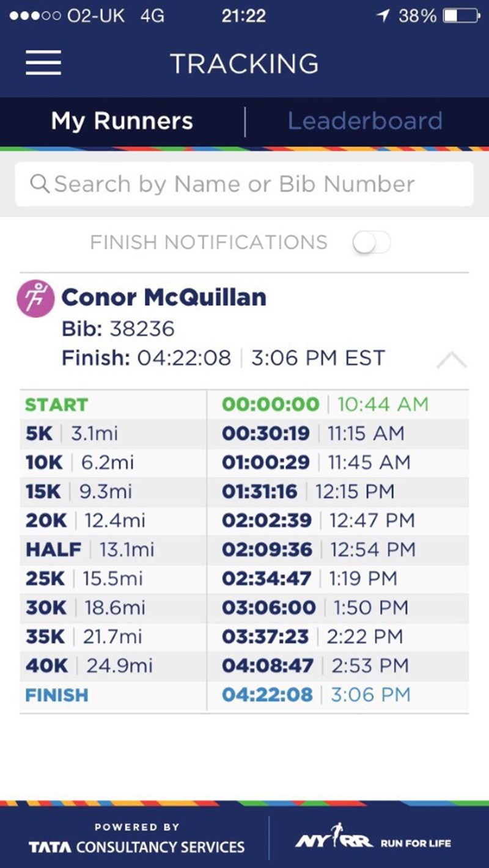This screenshot has height=868, width=489.
Task: Focus the Search by Name or Bib field
Action: [x=244, y=183]
